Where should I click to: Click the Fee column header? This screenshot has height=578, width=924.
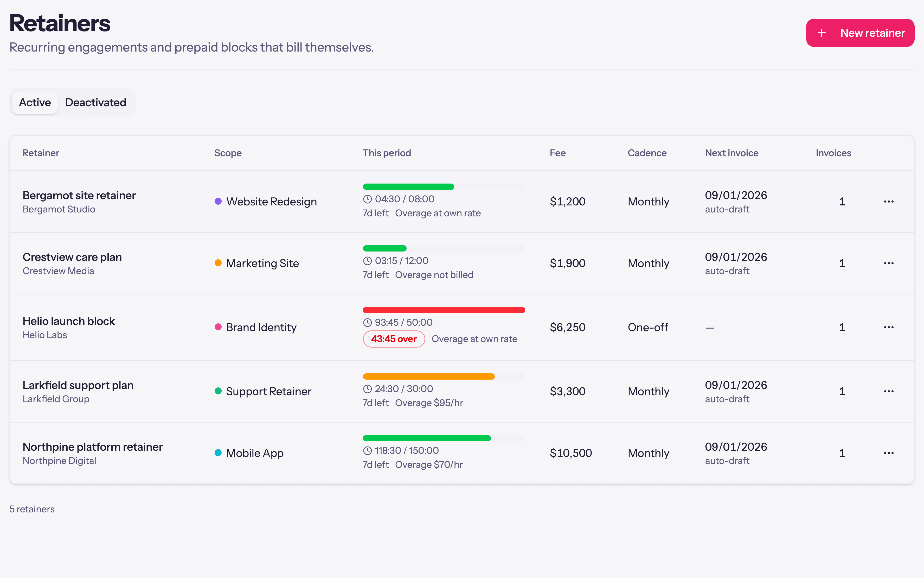[x=557, y=153]
